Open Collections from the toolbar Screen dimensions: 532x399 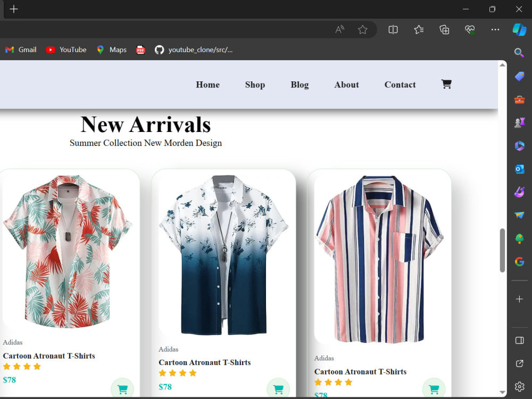tap(419, 29)
